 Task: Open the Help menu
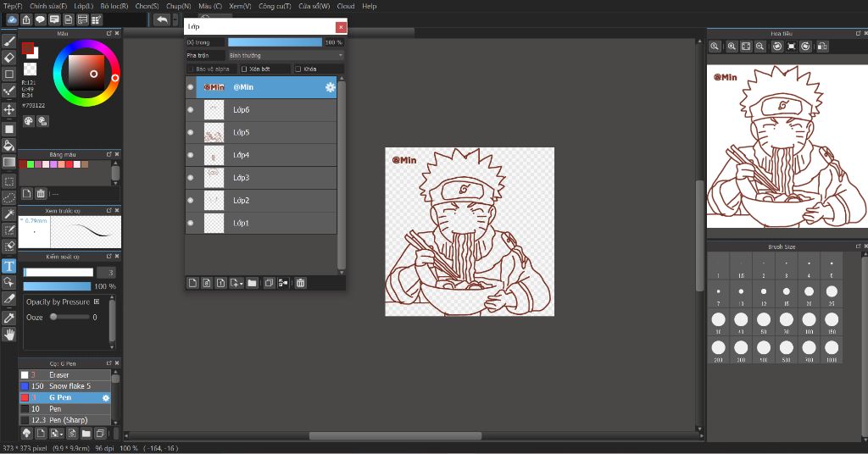point(370,6)
